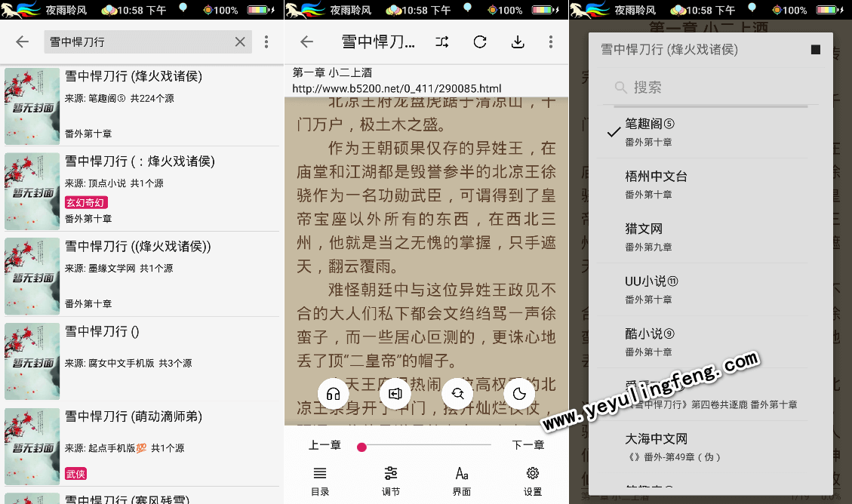Tap the replace/search floating button
Viewport: 852px width, 504px height.
[x=457, y=394]
